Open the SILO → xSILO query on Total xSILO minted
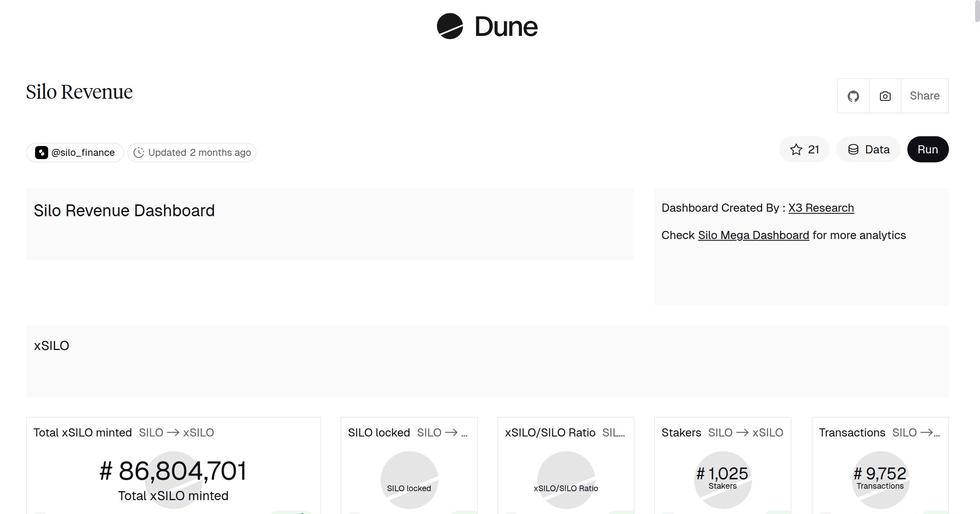980x514 pixels. pyautogui.click(x=177, y=432)
